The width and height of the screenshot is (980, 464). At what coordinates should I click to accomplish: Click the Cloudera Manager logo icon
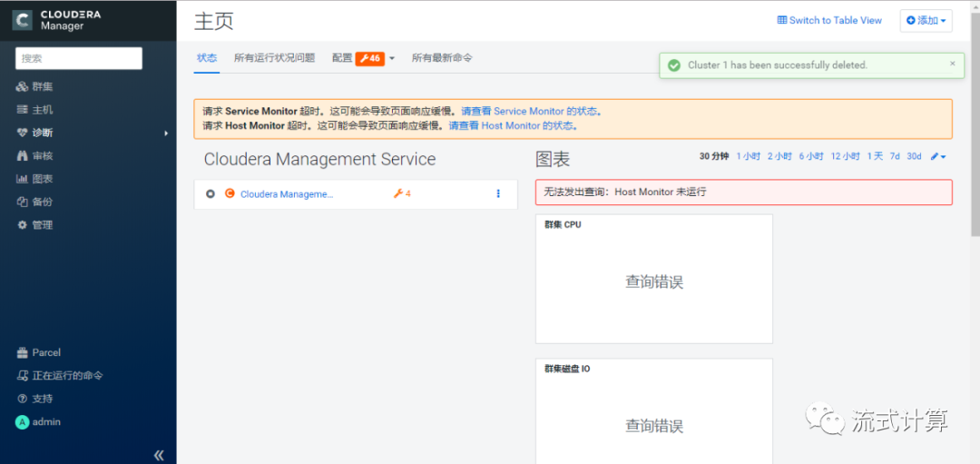(x=23, y=20)
